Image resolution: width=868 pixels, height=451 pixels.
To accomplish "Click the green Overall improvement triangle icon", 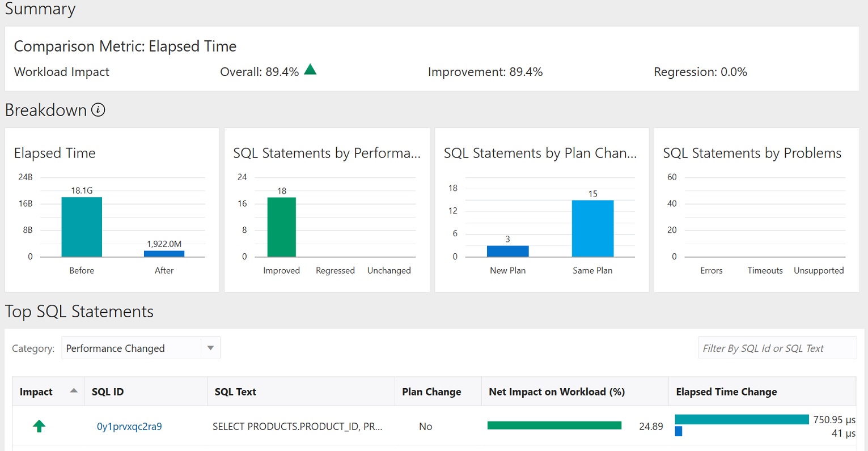I will click(310, 70).
